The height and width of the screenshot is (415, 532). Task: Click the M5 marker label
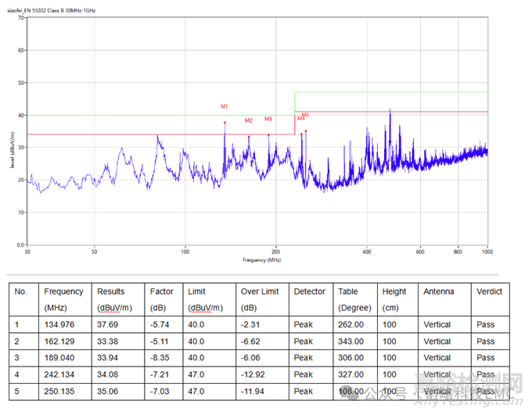306,115
